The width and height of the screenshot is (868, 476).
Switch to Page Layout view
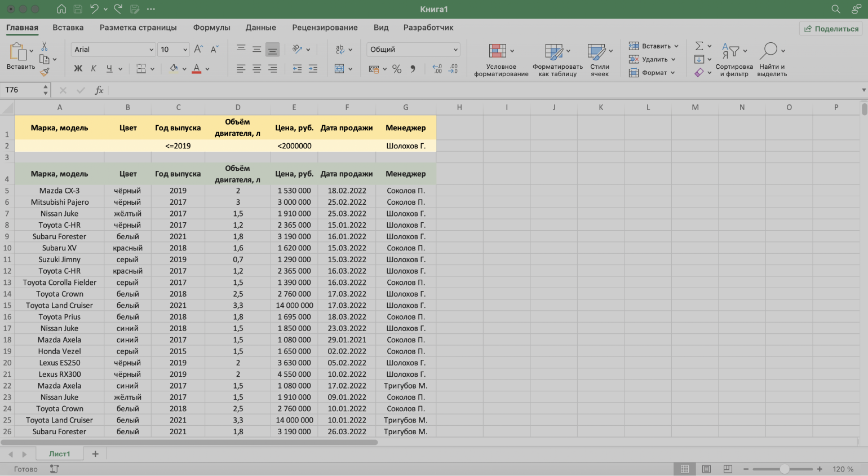click(x=706, y=469)
